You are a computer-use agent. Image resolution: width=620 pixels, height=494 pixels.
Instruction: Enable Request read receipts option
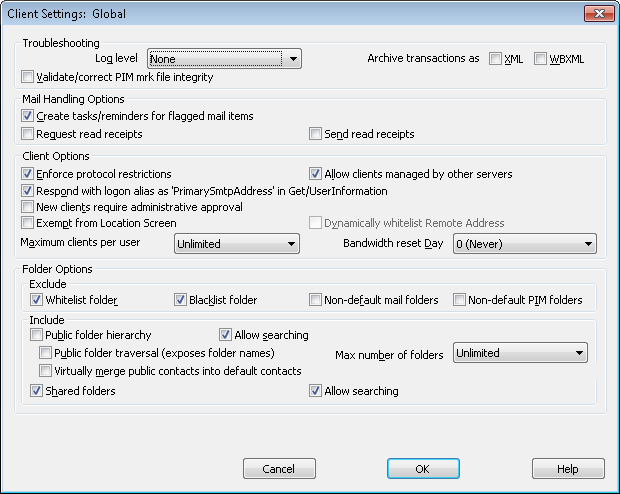point(27,134)
